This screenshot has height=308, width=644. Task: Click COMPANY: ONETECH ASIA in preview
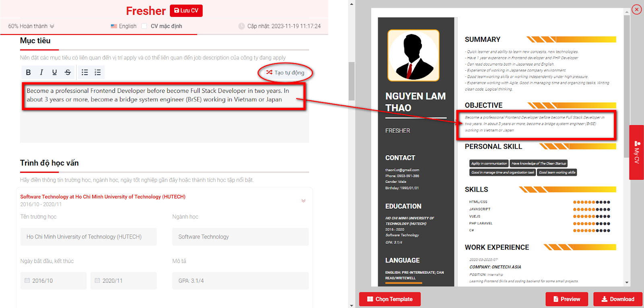click(495, 267)
